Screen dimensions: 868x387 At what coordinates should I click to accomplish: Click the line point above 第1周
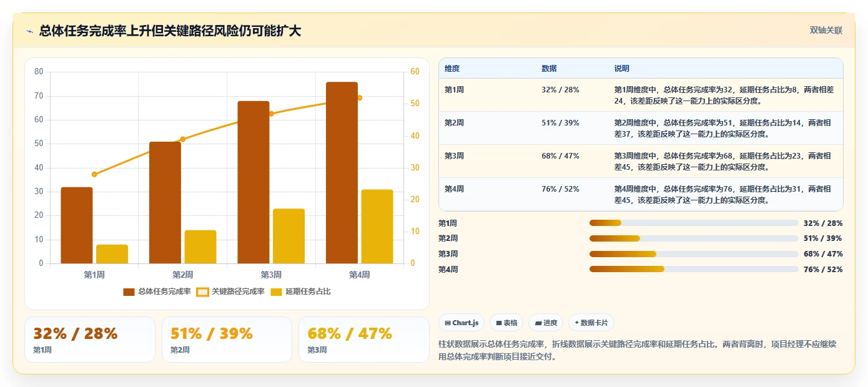point(94,174)
